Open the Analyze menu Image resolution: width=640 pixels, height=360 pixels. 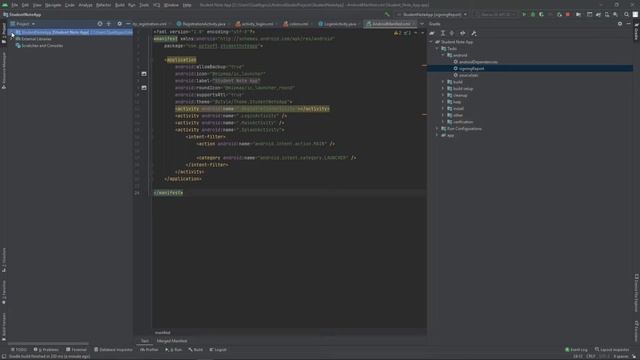click(85, 5)
